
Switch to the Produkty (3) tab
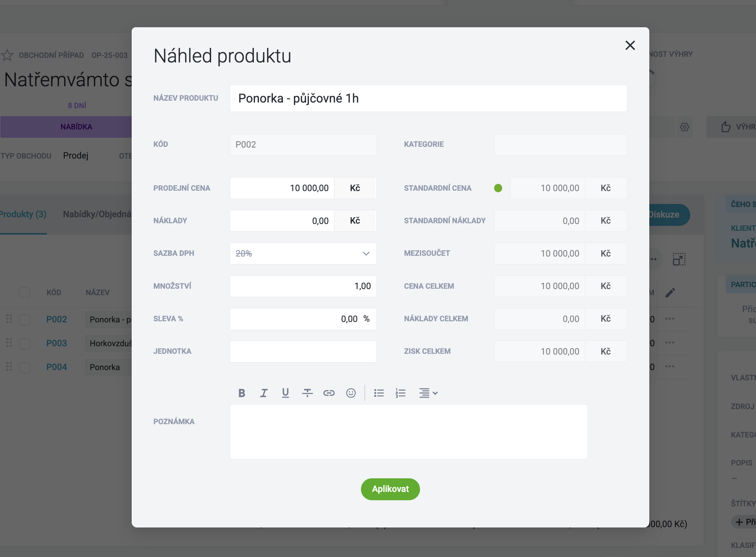23,214
